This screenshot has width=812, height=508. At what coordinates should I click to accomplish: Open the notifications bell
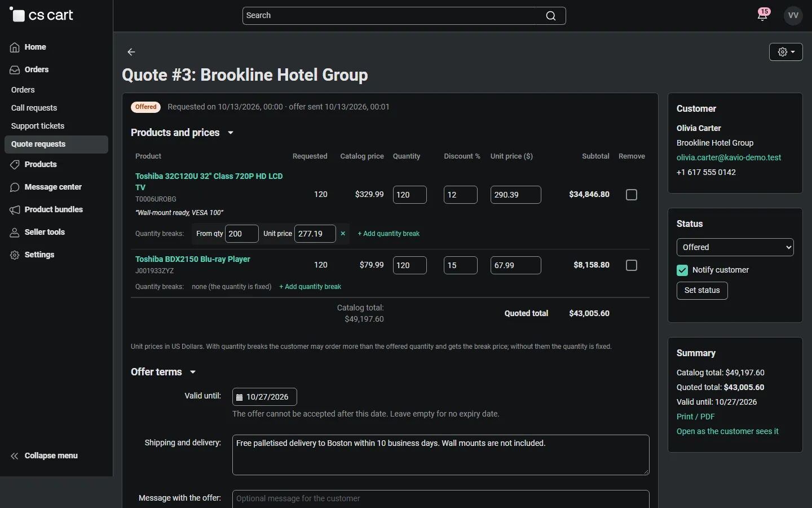pyautogui.click(x=762, y=15)
